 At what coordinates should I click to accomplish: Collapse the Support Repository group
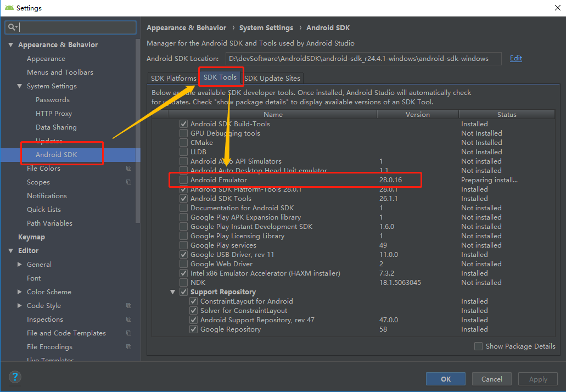point(172,292)
